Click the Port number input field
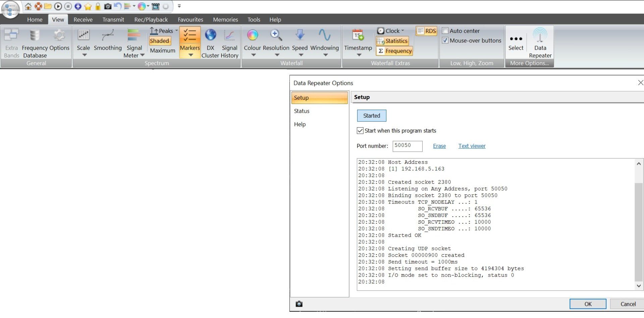The image size is (644, 318). point(407,146)
